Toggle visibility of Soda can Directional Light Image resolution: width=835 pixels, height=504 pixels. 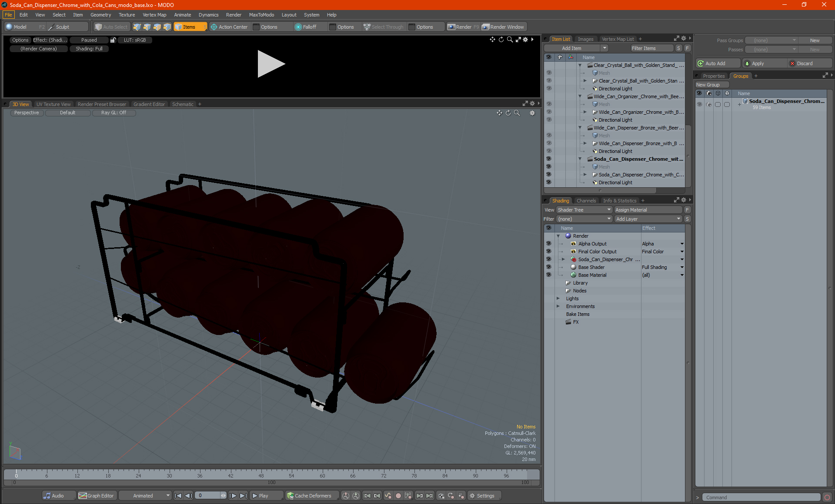(x=548, y=182)
